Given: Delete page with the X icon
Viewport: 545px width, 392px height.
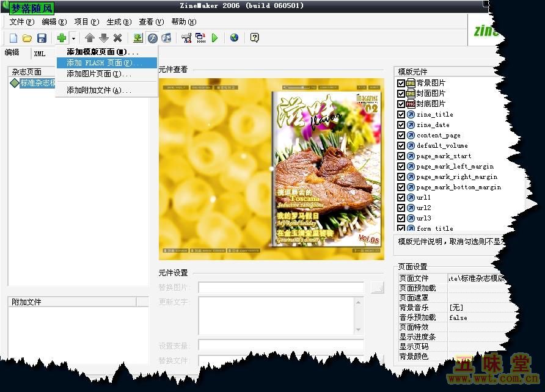Looking at the screenshot, I should coord(118,38).
